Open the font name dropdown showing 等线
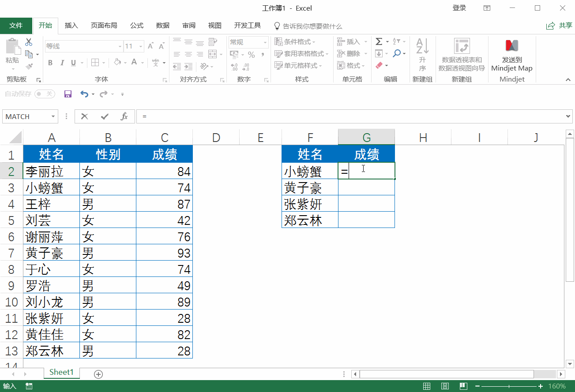Image resolution: width=575 pixels, height=392 pixels. [x=120, y=46]
